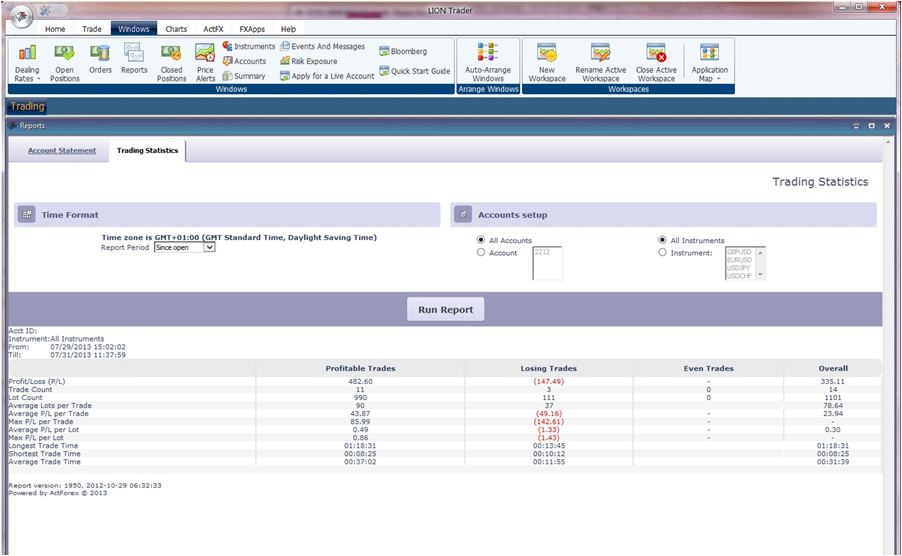Open the Charts ribbon tab
This screenshot has width=902, height=556.
(176, 29)
